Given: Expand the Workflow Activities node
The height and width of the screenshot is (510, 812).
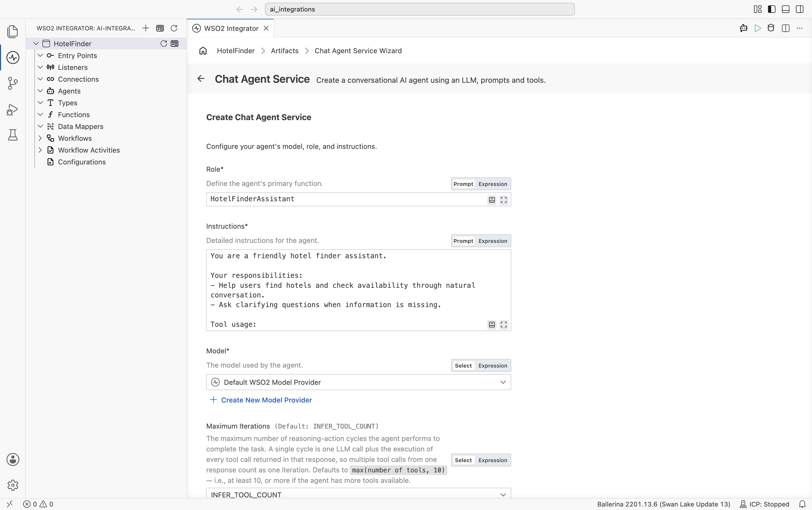Looking at the screenshot, I should point(40,150).
